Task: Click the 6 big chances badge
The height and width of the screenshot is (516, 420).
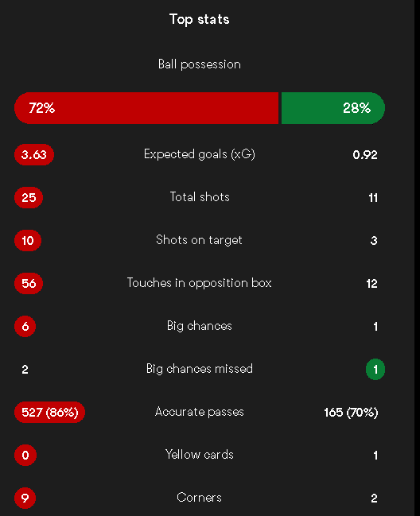Action: [25, 326]
